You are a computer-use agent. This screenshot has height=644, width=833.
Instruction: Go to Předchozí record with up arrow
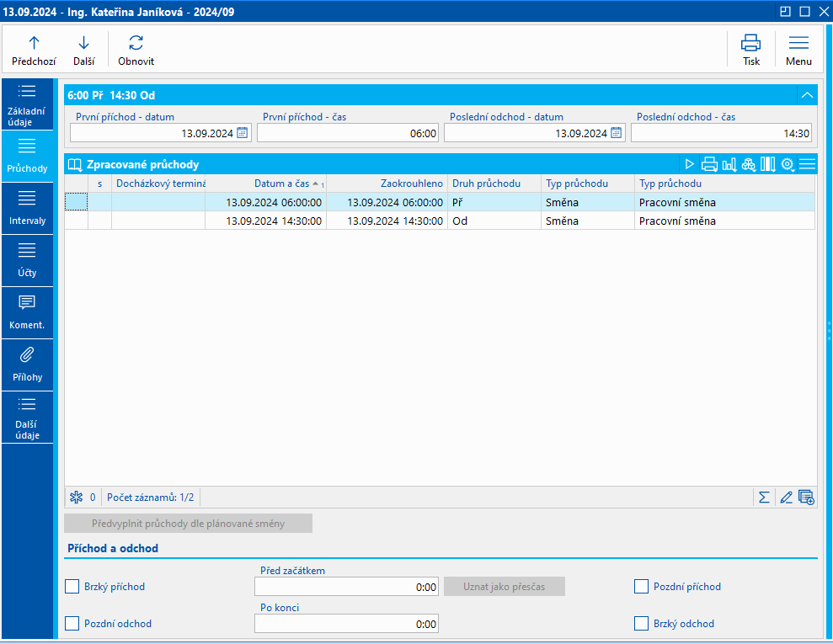pos(34,49)
